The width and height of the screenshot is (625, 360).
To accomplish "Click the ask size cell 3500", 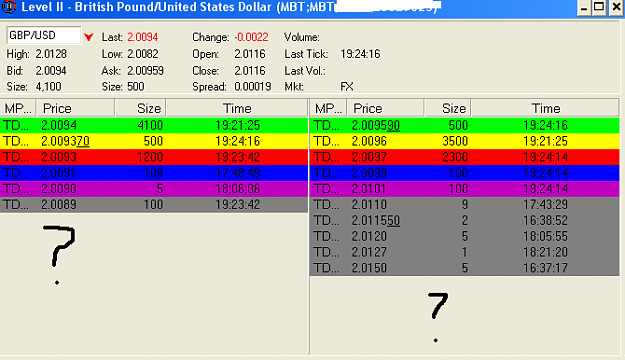I will [455, 141].
